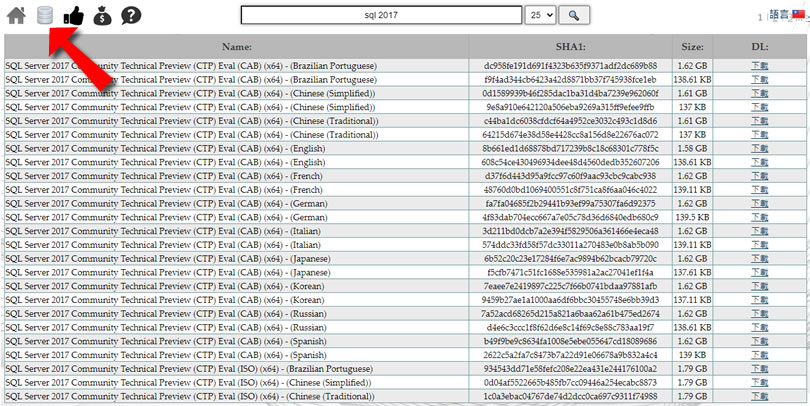The height and width of the screenshot is (406, 810).
Task: Download the 139.5 KB German CAB file
Action: (759, 217)
